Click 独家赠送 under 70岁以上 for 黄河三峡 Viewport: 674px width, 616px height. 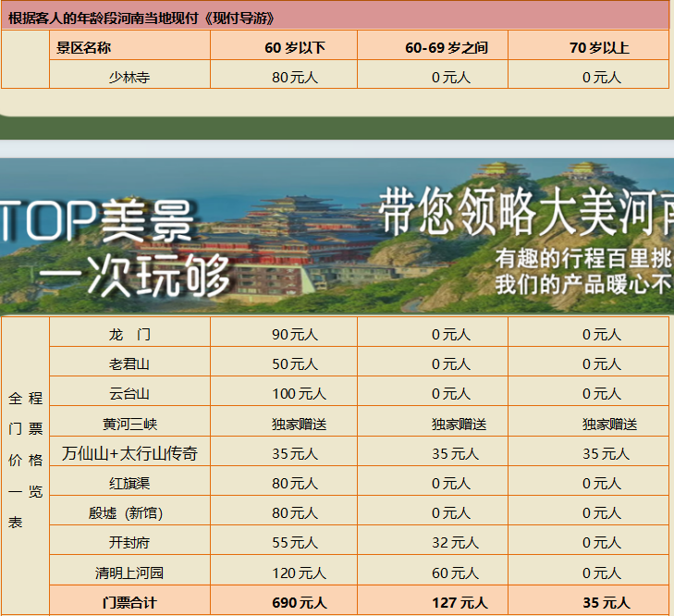[609, 425]
